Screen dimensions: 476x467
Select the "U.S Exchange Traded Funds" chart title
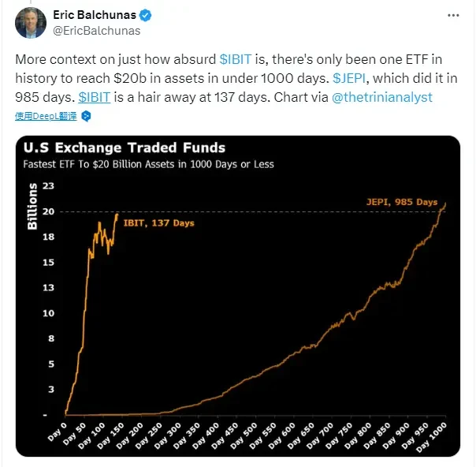[x=124, y=148]
